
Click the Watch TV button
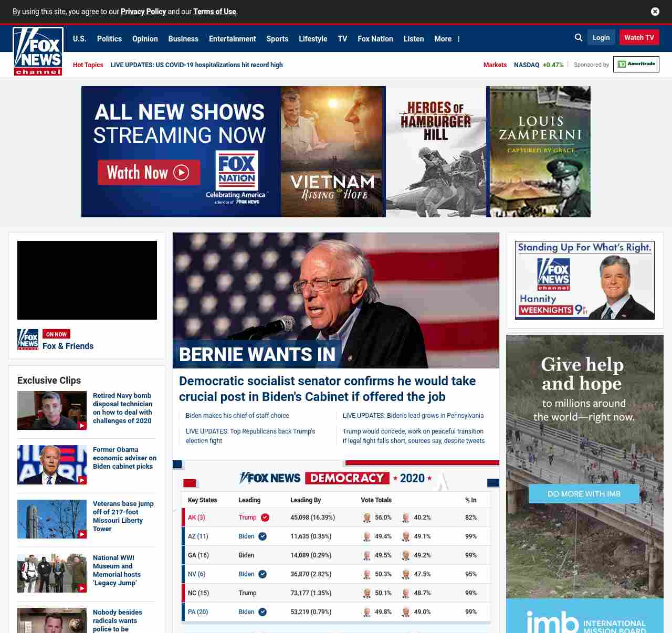click(639, 38)
